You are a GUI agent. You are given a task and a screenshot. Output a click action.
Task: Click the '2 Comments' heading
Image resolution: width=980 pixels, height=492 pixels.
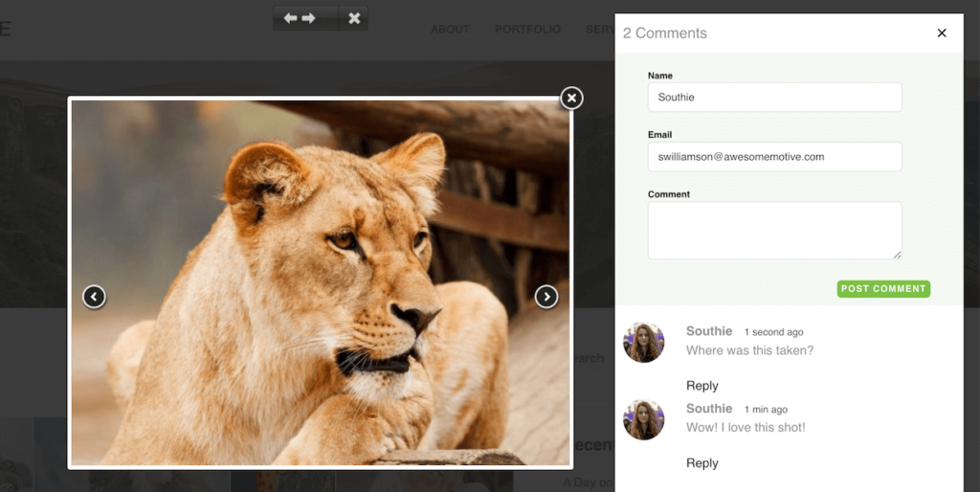(664, 34)
